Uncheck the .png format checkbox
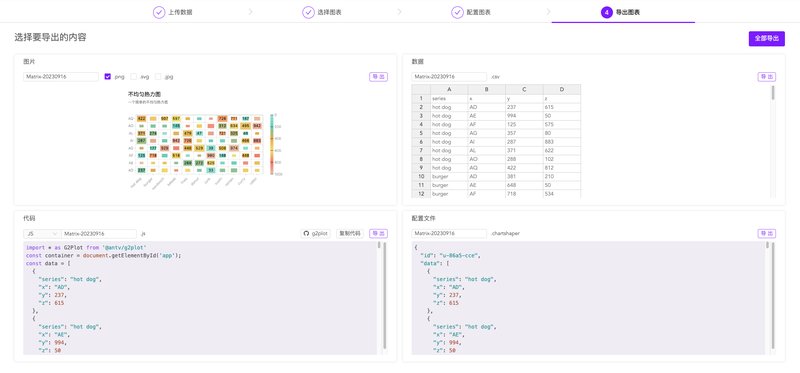 (108, 77)
